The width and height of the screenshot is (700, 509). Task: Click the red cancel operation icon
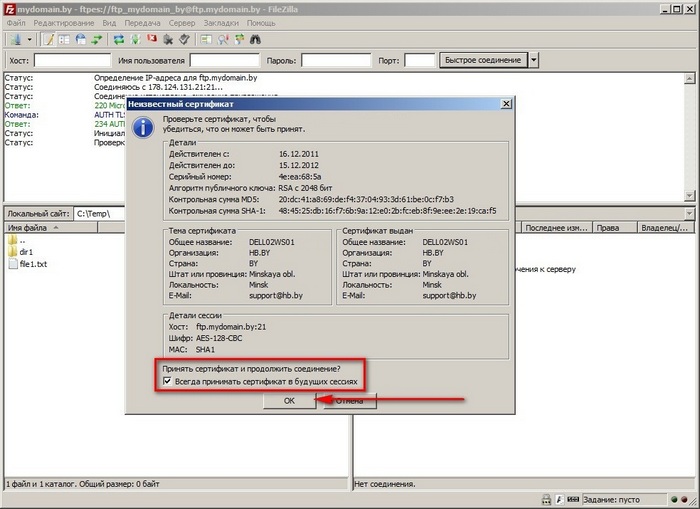(x=152, y=39)
